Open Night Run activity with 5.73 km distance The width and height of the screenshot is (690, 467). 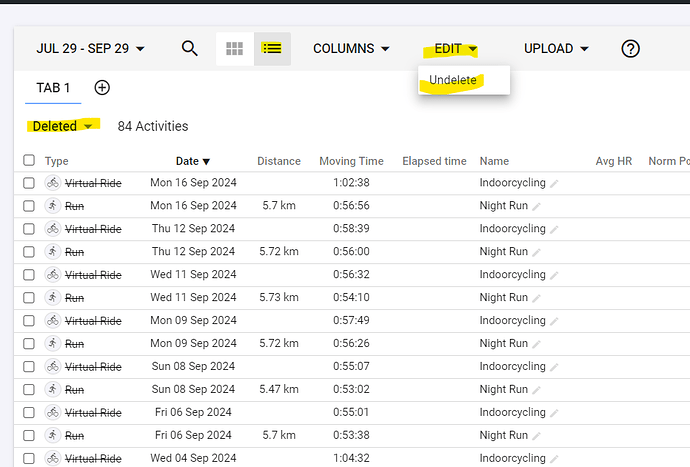tap(504, 298)
